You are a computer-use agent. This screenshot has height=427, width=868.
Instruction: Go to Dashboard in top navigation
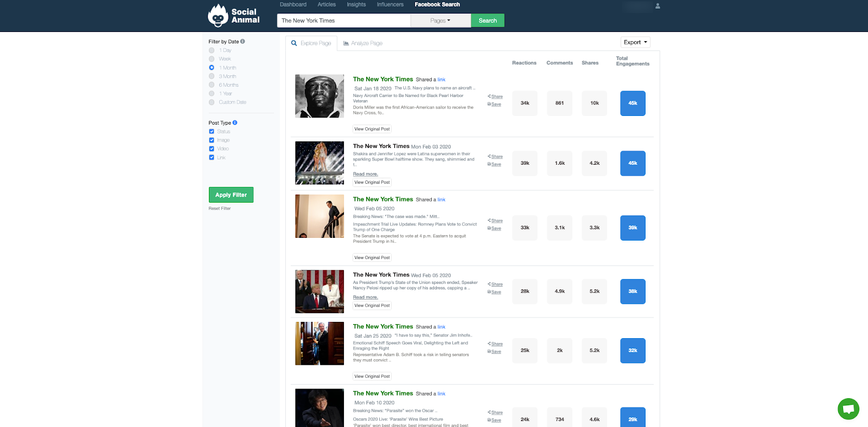[x=293, y=4]
